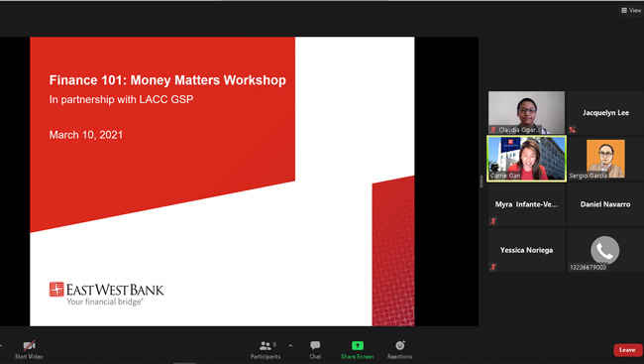
Task: Select Carrie Gan's video tile
Action: tap(526, 159)
